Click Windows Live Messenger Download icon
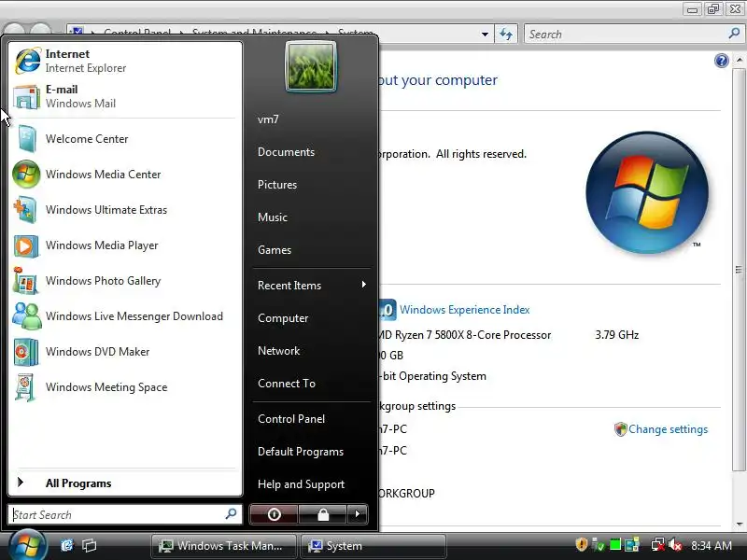 click(27, 316)
